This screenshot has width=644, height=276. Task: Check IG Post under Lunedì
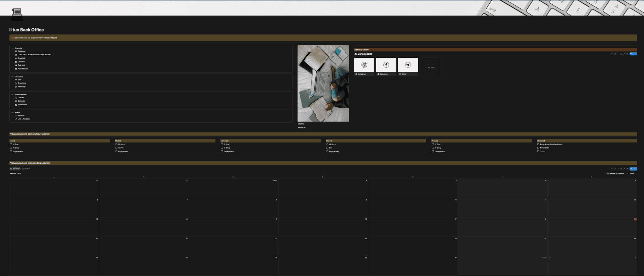[11, 144]
